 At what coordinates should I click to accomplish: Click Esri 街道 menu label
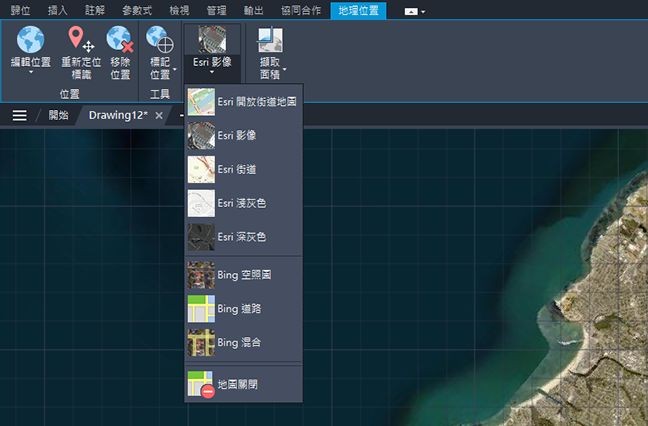(237, 169)
